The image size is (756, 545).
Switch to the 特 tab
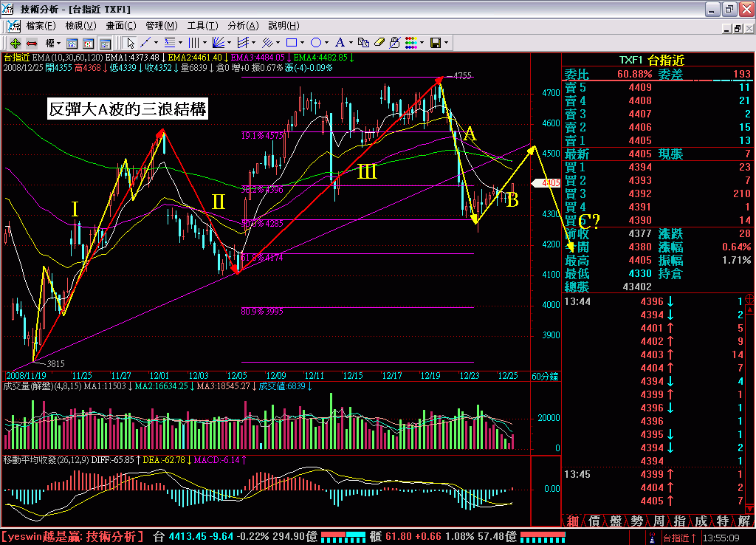(722, 521)
